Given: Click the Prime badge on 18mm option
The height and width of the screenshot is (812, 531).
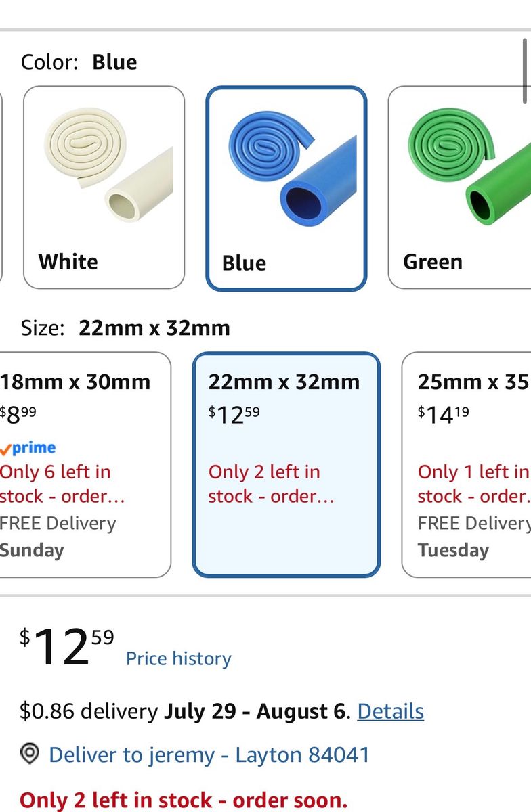Looking at the screenshot, I should tap(28, 447).
